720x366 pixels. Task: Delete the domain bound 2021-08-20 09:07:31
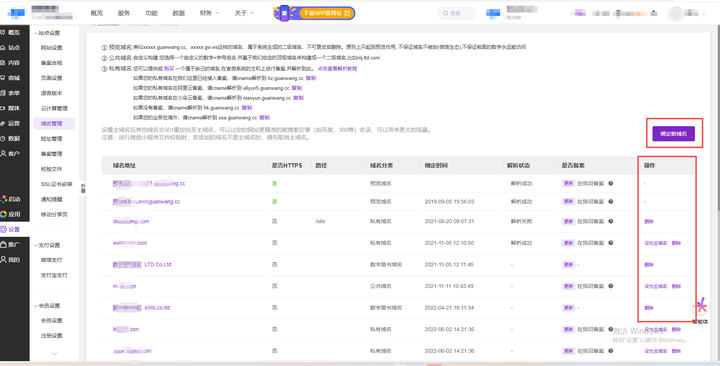649,221
